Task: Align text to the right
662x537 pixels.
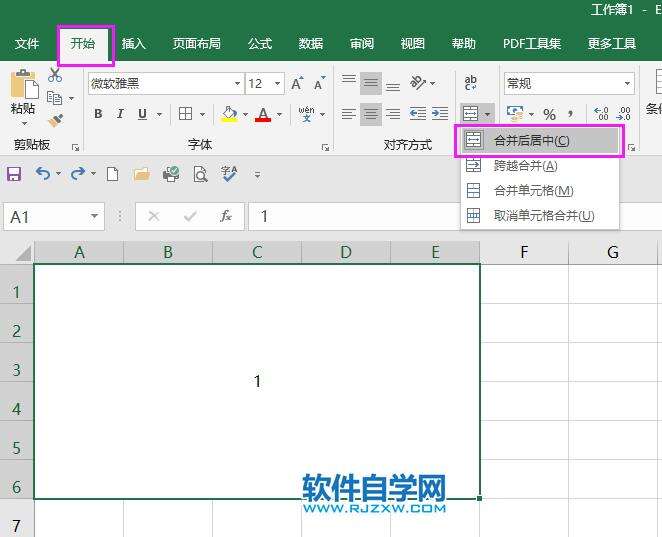Action: pos(393,114)
